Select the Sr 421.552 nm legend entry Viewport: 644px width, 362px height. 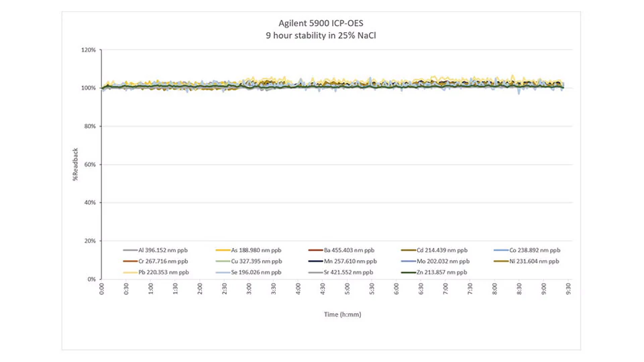(347, 273)
